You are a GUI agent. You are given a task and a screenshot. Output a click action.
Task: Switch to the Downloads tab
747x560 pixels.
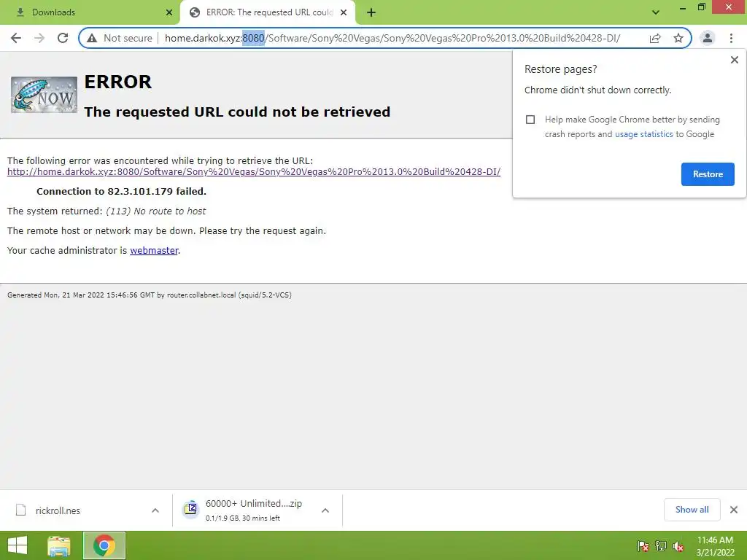(x=90, y=12)
